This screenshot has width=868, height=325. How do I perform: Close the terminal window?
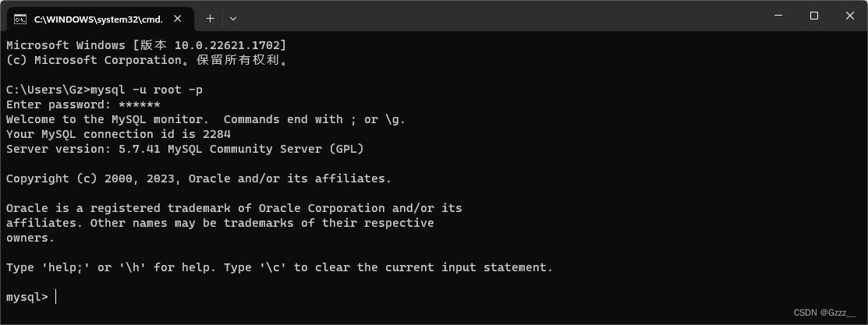[x=850, y=16]
